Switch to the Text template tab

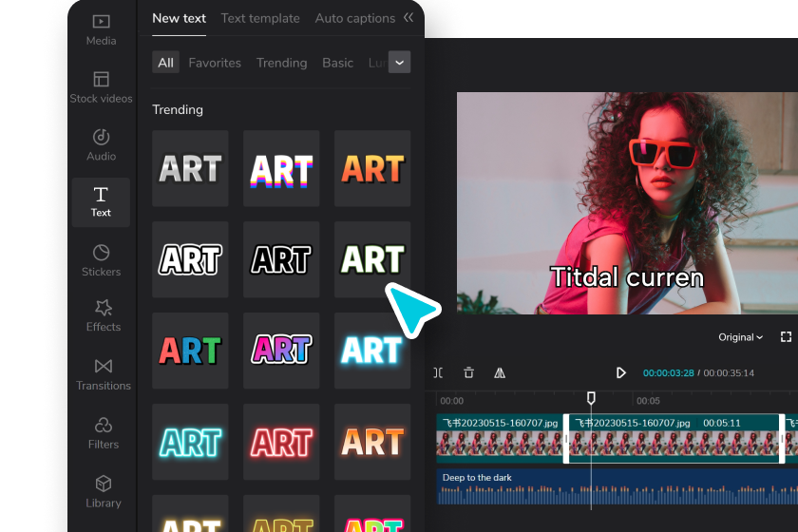260,18
